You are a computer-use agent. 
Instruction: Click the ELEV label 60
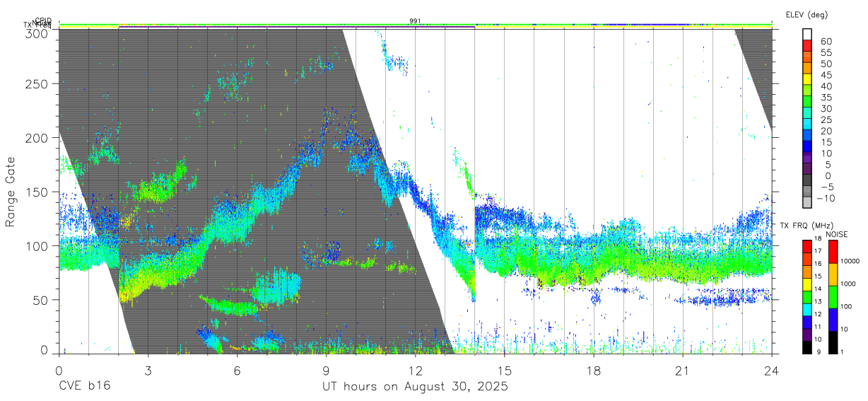826,42
